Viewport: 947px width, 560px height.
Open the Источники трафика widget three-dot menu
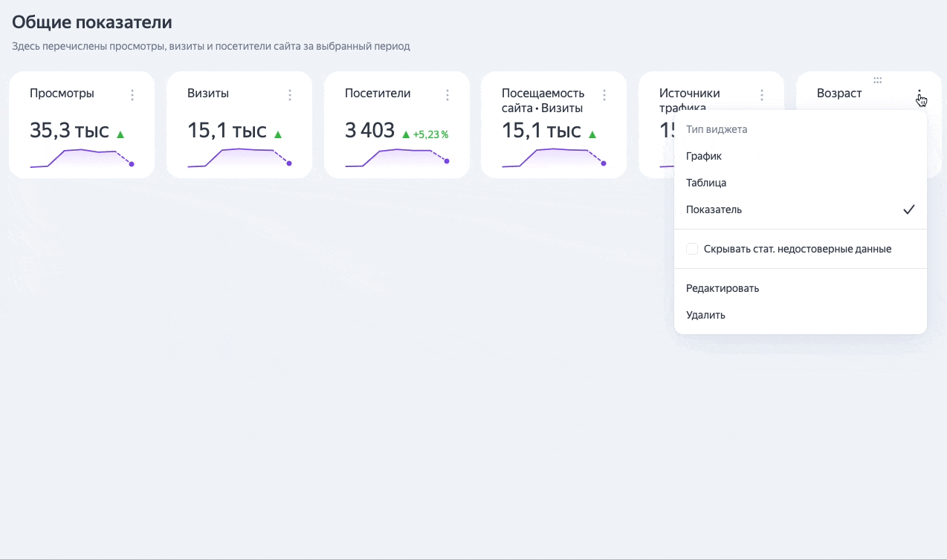pos(762,95)
